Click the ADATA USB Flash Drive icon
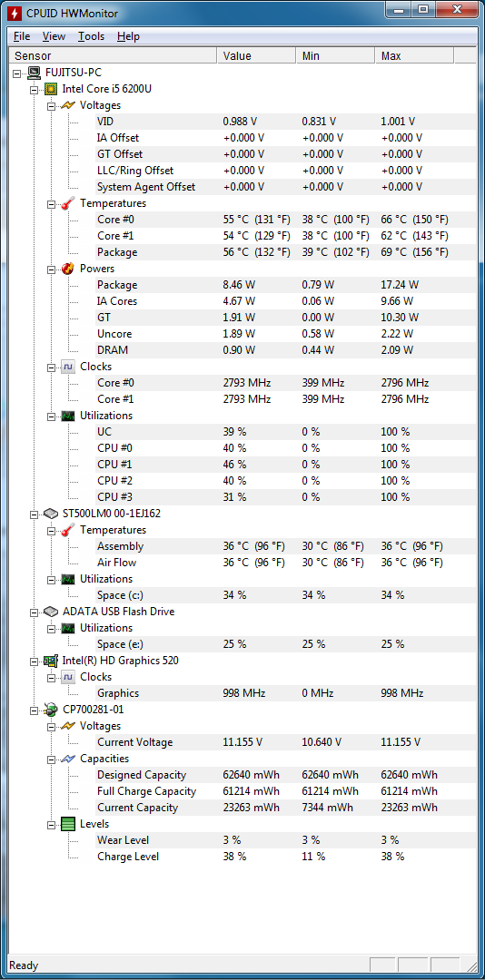485x980 pixels. coord(52,612)
